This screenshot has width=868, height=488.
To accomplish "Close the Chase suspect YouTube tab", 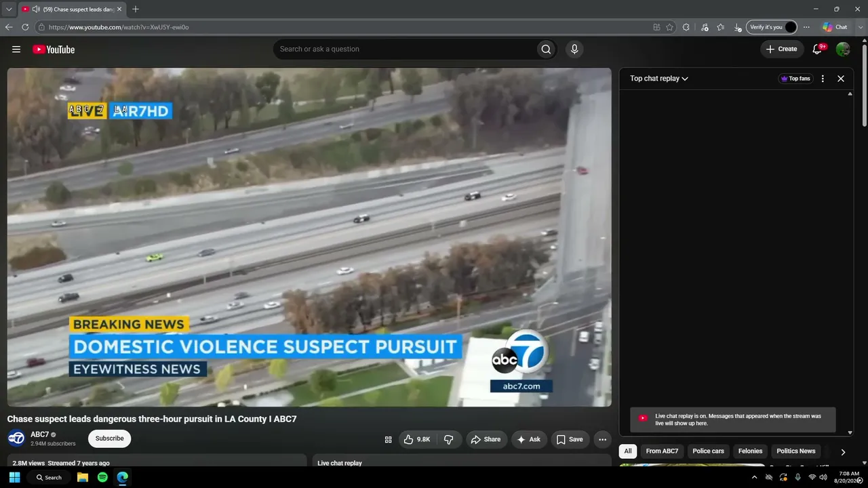I will (x=119, y=9).
